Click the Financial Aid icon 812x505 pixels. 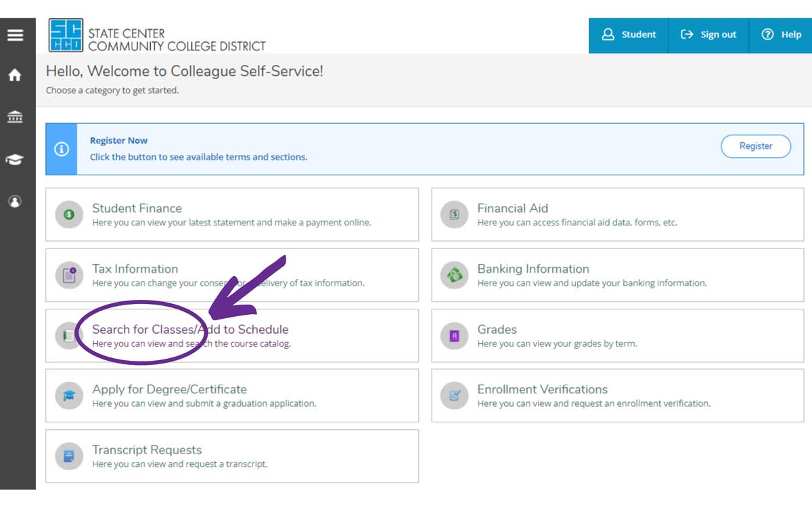[454, 215]
